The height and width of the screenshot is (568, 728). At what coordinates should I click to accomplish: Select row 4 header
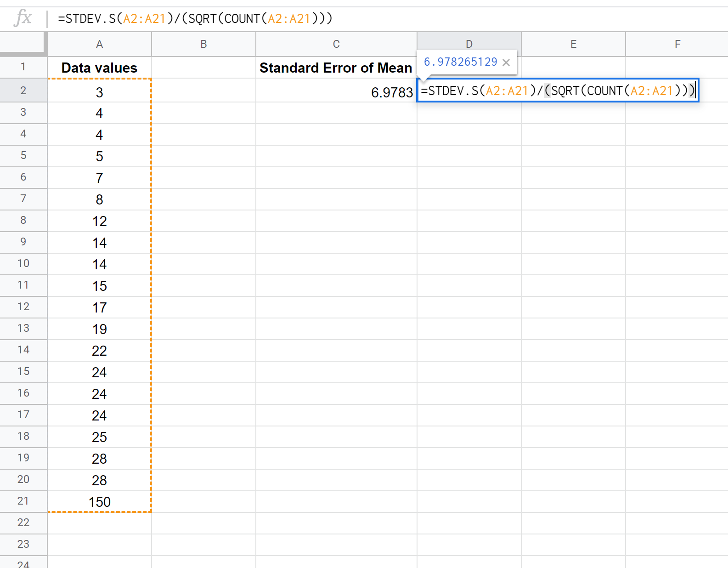point(23,134)
